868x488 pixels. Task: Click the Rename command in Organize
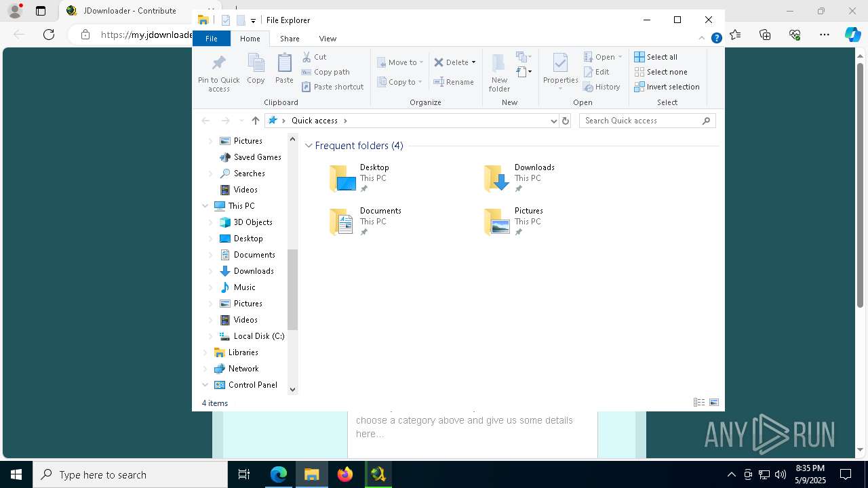pos(454,82)
